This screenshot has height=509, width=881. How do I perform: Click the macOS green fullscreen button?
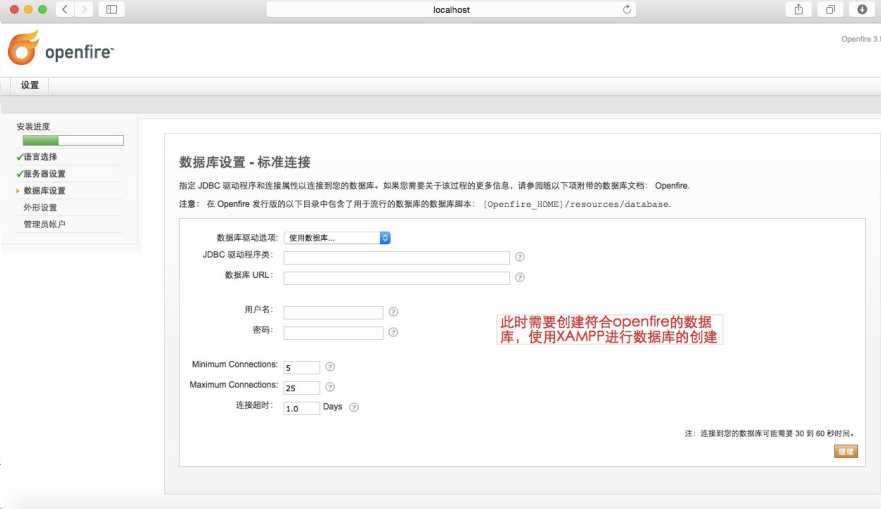(x=42, y=10)
